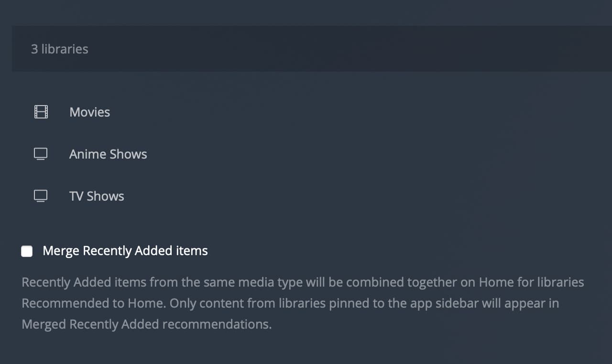Viewport: 612px width, 364px height.
Task: Select the Anime Shows library name
Action: pyautogui.click(x=108, y=154)
